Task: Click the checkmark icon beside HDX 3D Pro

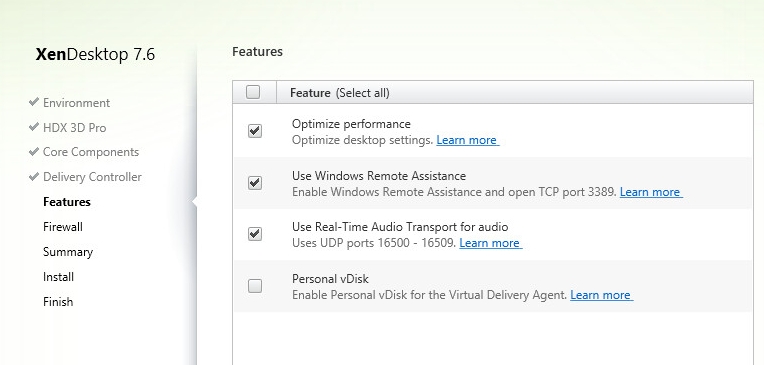Action: tap(34, 127)
